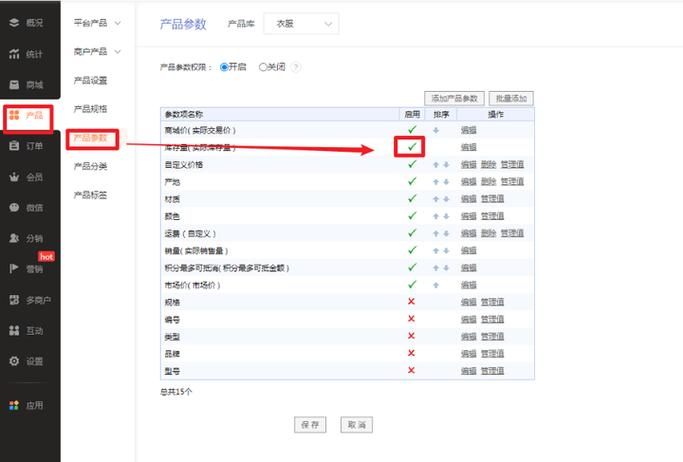The height and width of the screenshot is (462, 683).
Task: Open the 产品设置 menu item
Action: click(x=90, y=81)
